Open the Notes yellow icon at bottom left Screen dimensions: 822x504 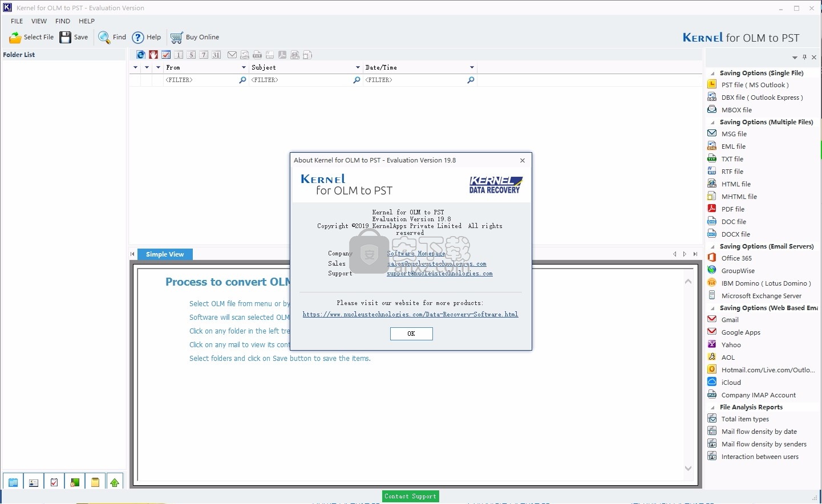[95, 482]
